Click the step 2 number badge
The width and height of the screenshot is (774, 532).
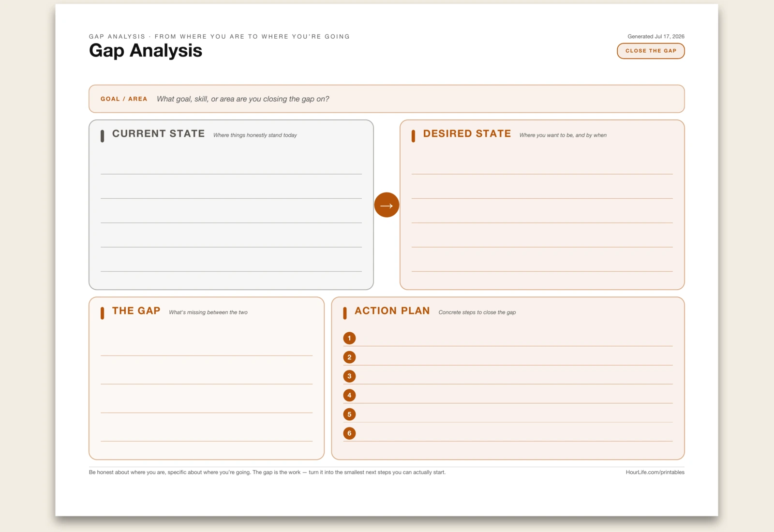tap(349, 357)
